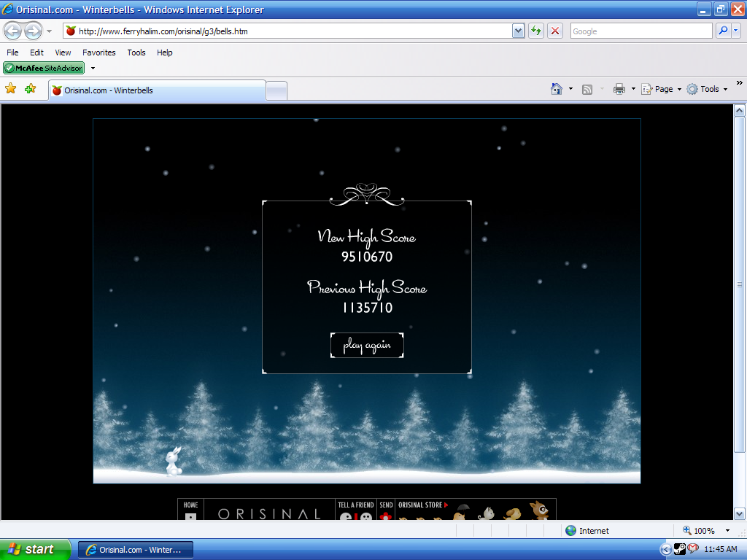Image resolution: width=747 pixels, height=560 pixels.
Task: Open the Tools toolbar dropdown
Action: click(x=708, y=89)
